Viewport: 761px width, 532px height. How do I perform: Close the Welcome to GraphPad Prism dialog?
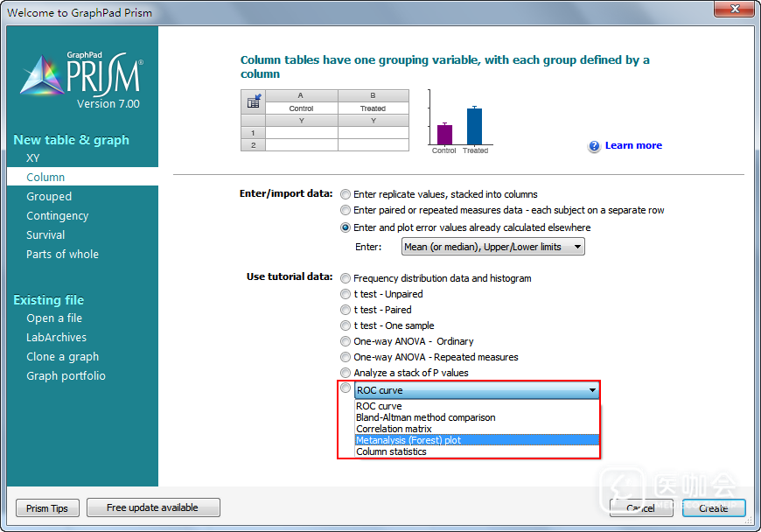(732, 9)
